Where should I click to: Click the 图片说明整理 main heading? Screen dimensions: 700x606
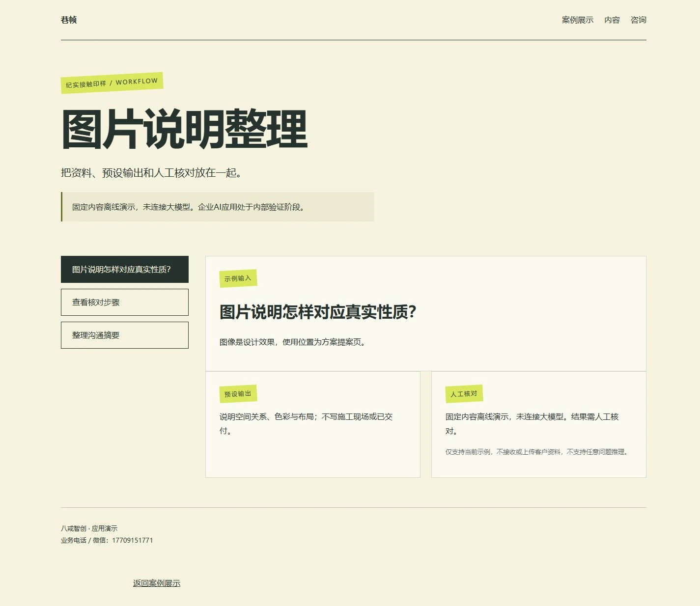click(x=184, y=129)
